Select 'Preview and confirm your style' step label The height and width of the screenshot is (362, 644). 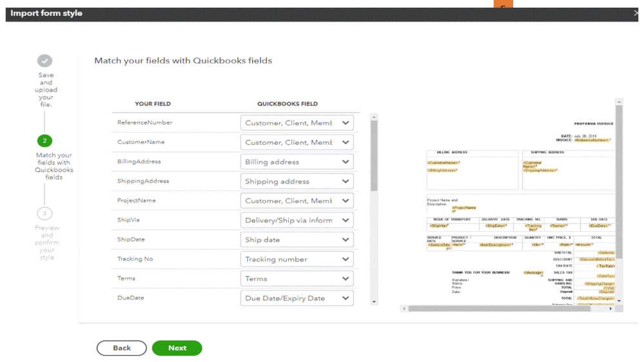(x=47, y=243)
